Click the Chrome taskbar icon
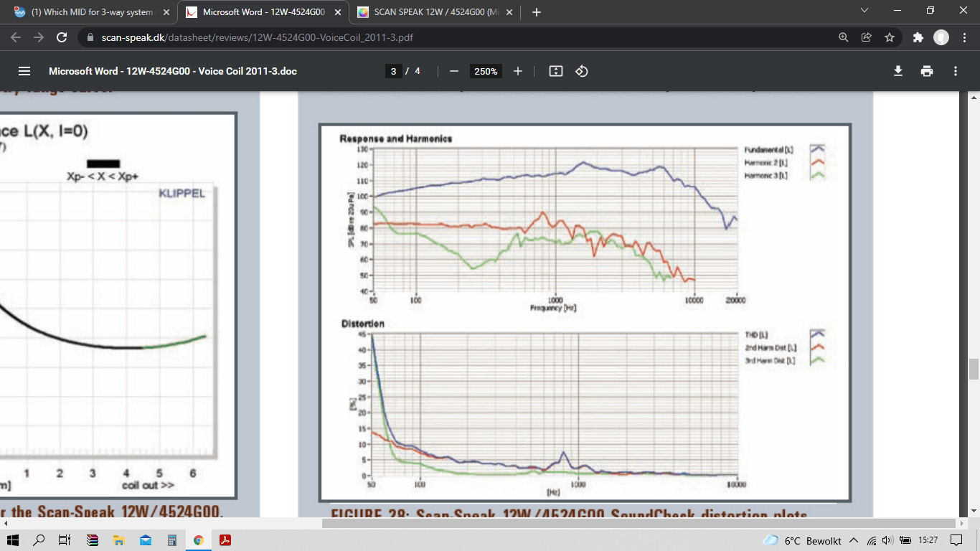980x551 pixels. [198, 540]
